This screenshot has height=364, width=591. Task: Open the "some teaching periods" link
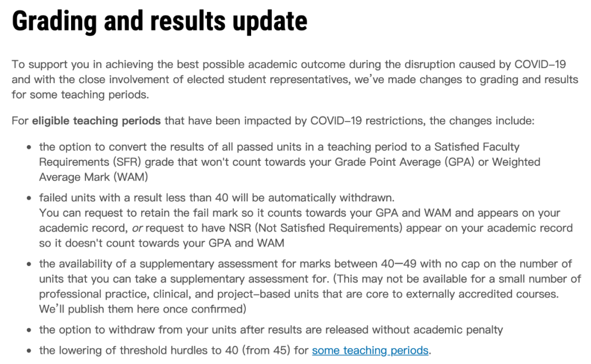[x=370, y=350]
